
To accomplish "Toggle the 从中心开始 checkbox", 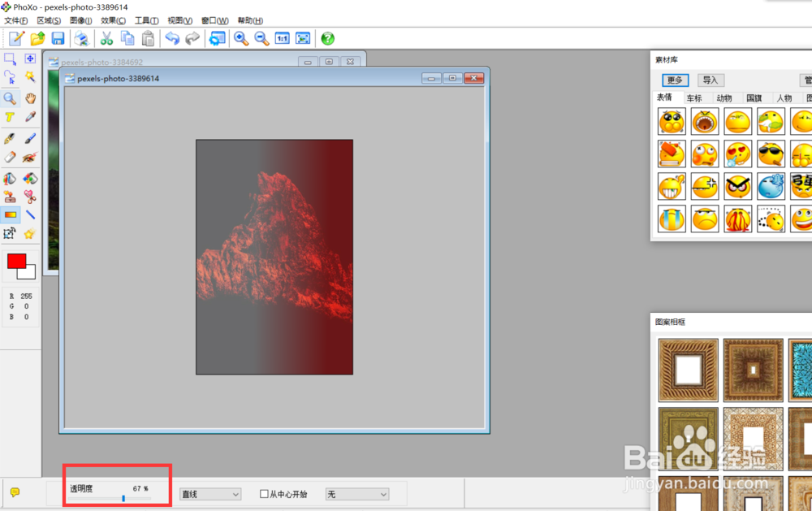I will 264,494.
